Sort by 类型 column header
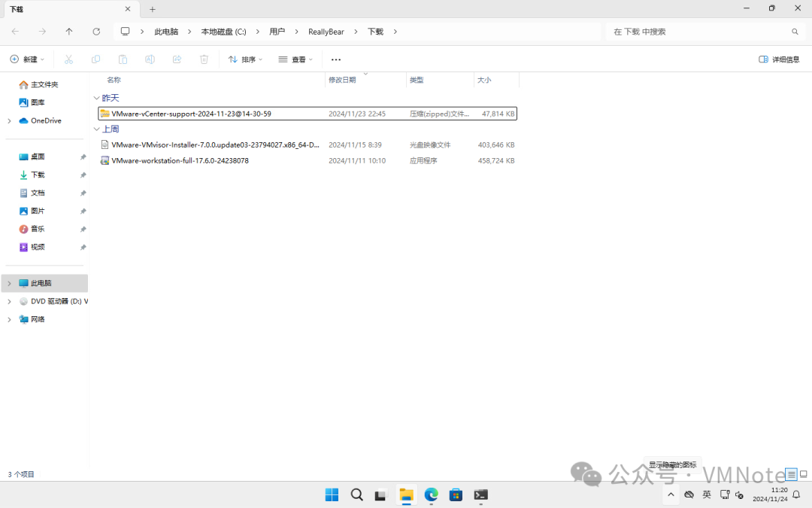 point(417,80)
